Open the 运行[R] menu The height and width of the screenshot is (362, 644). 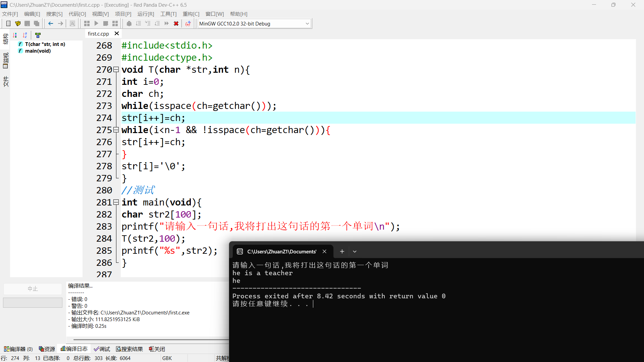point(146,14)
